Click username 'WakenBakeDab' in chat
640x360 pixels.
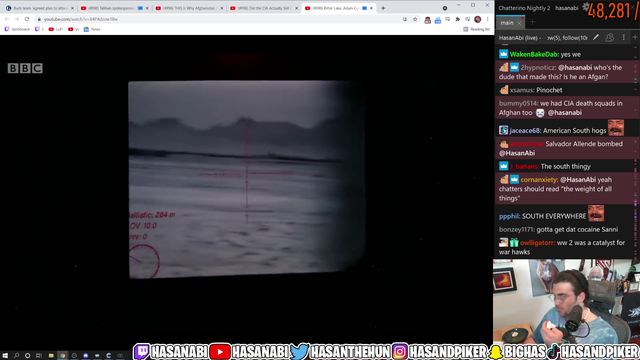coord(533,54)
